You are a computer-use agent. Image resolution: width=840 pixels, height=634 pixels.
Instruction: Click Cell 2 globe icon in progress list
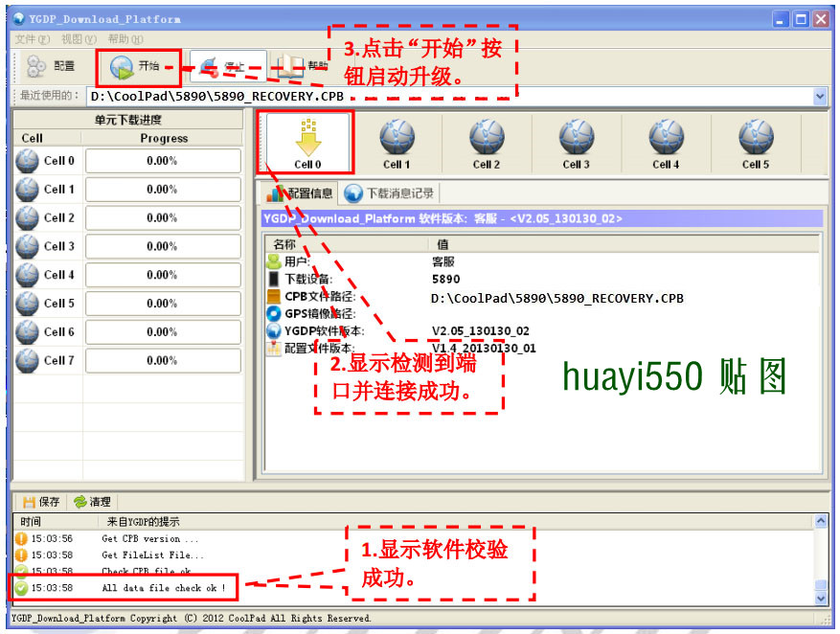[x=27, y=218]
